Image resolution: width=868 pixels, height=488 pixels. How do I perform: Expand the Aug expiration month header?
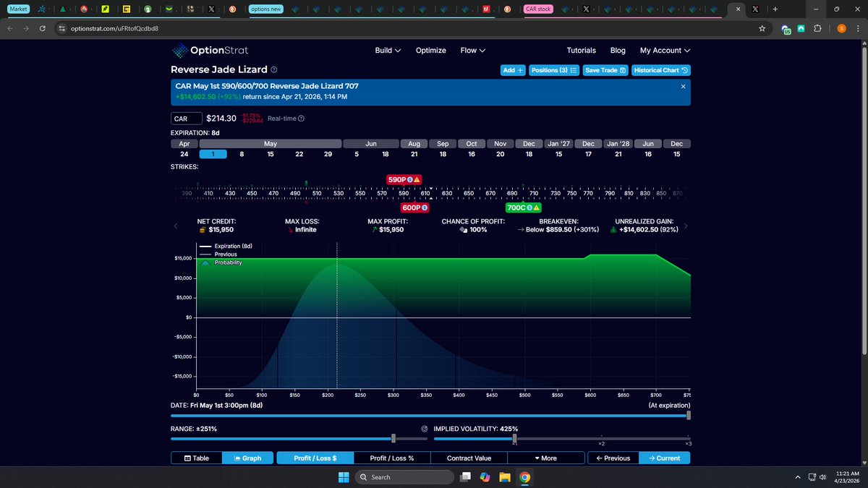pos(414,144)
